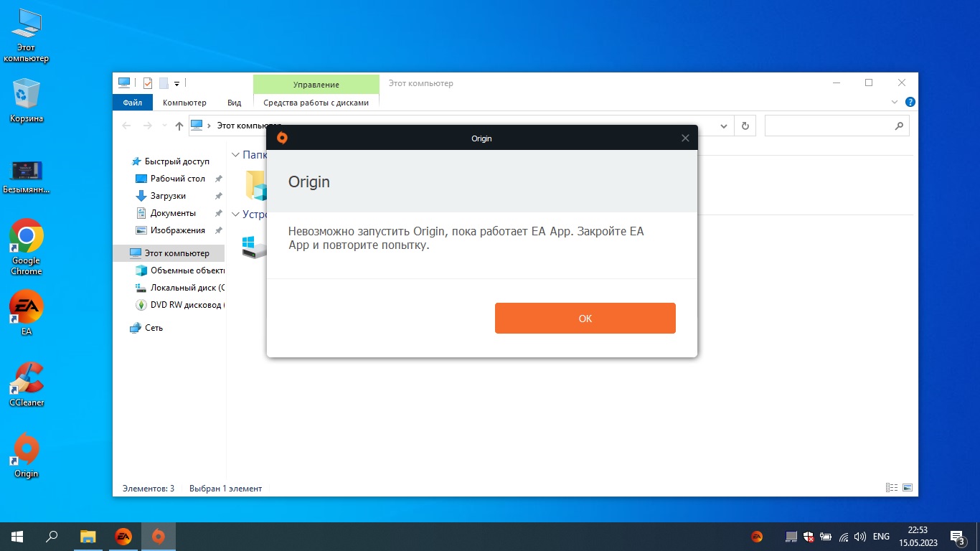The height and width of the screenshot is (551, 980).
Task: Click OK in the Origin dialog
Action: point(585,318)
